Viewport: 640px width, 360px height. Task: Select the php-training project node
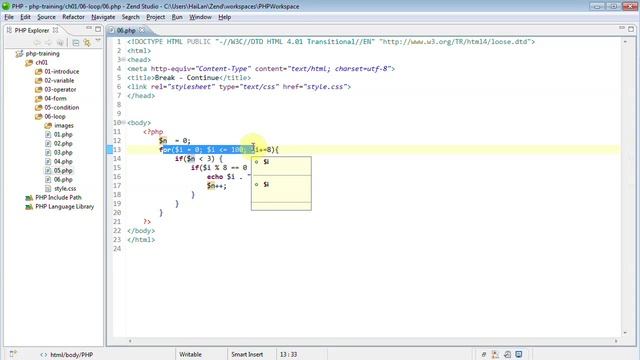42,53
